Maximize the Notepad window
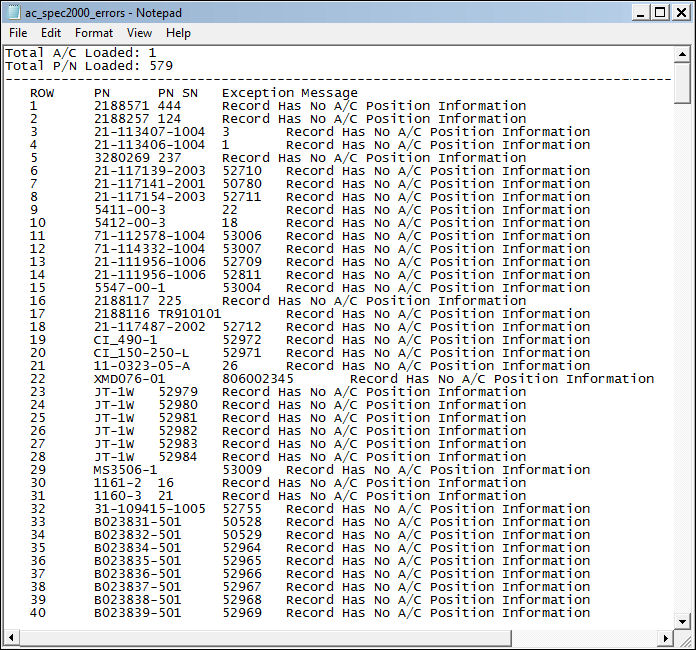The image size is (696, 650). tap(660, 12)
